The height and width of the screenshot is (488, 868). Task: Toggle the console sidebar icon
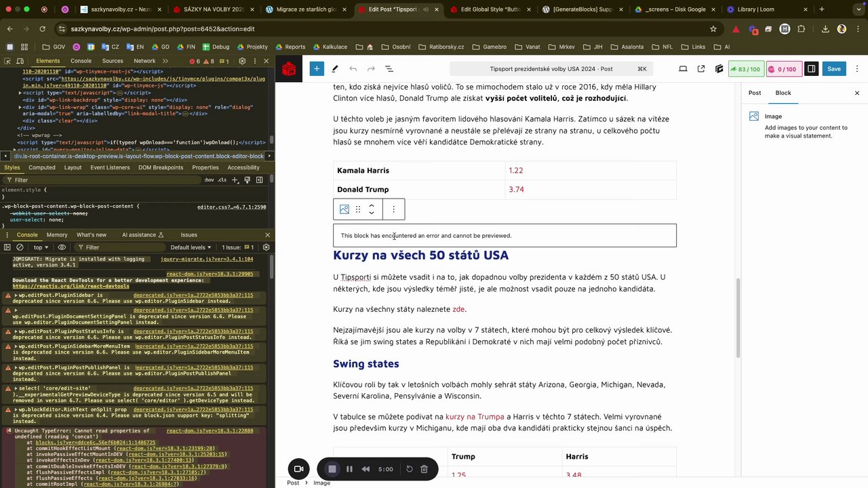click(x=7, y=247)
